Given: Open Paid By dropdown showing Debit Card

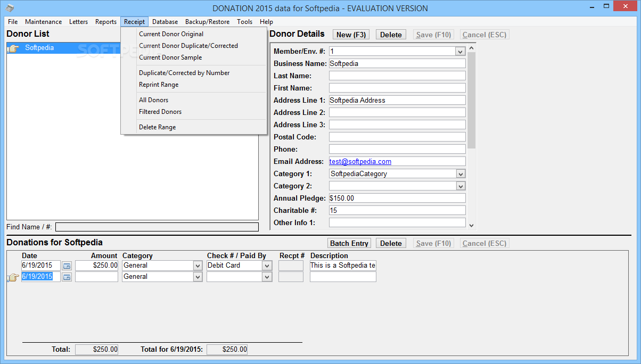Looking at the screenshot, I should 267,266.
